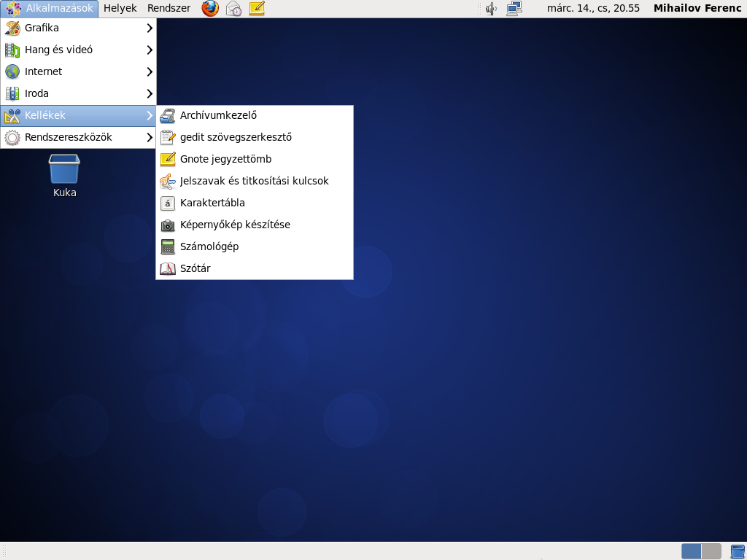Click the Gnote jegyzettömb yellow note icon
Viewport: 747px width, 560px height.
168,160
